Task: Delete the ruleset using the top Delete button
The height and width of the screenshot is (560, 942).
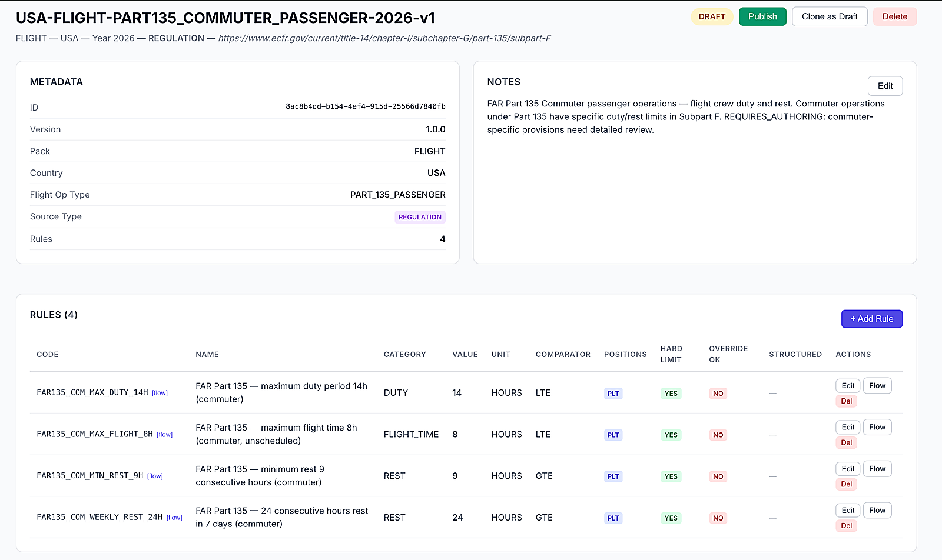Action: (894, 16)
